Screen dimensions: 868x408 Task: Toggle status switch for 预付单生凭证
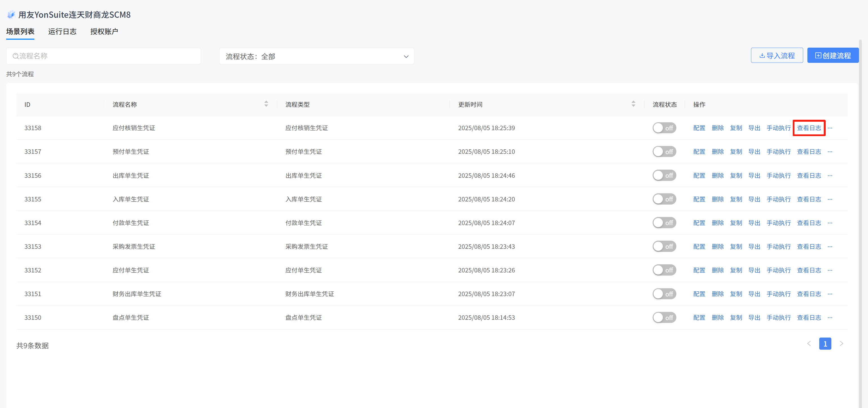tap(664, 152)
